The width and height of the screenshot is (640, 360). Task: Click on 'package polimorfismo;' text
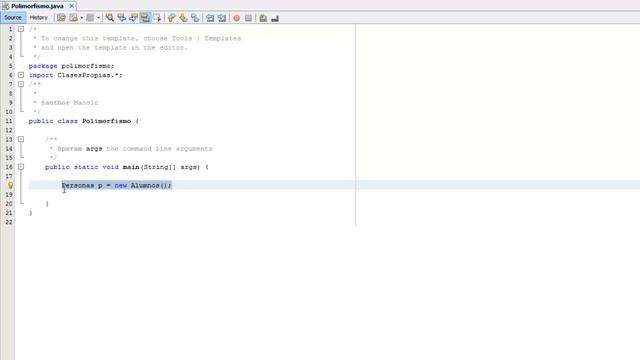[x=71, y=66]
